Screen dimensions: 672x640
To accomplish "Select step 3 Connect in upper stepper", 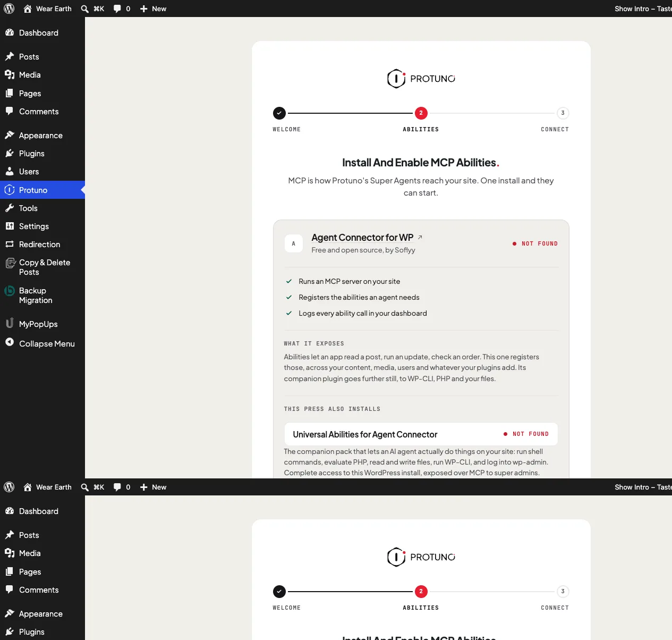I will coord(563,113).
